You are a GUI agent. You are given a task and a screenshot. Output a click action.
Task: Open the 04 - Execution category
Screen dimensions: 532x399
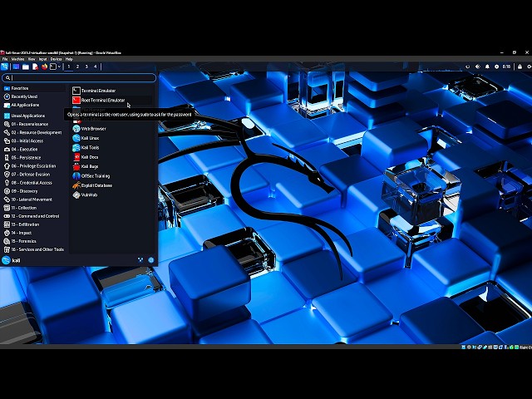tap(34, 150)
